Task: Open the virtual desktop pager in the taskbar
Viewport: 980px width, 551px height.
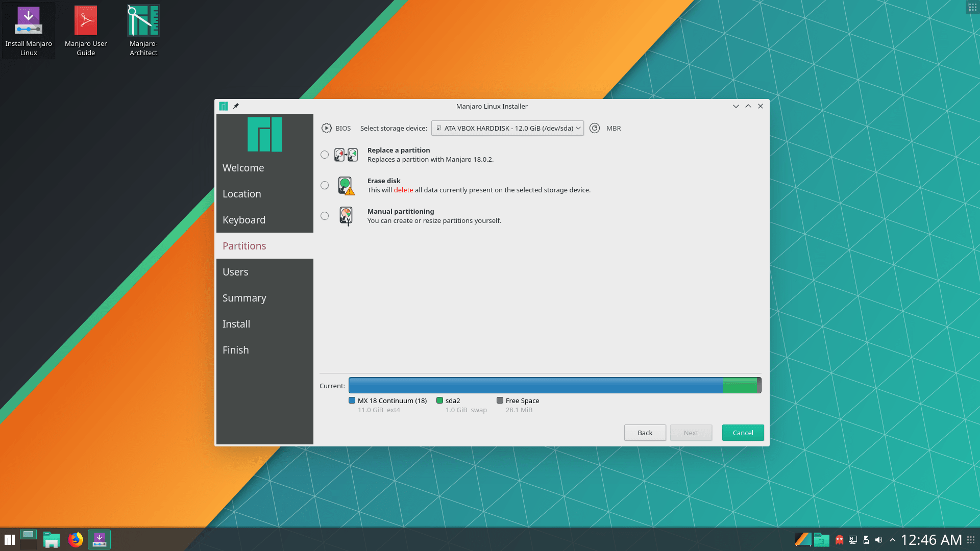Action: point(28,540)
